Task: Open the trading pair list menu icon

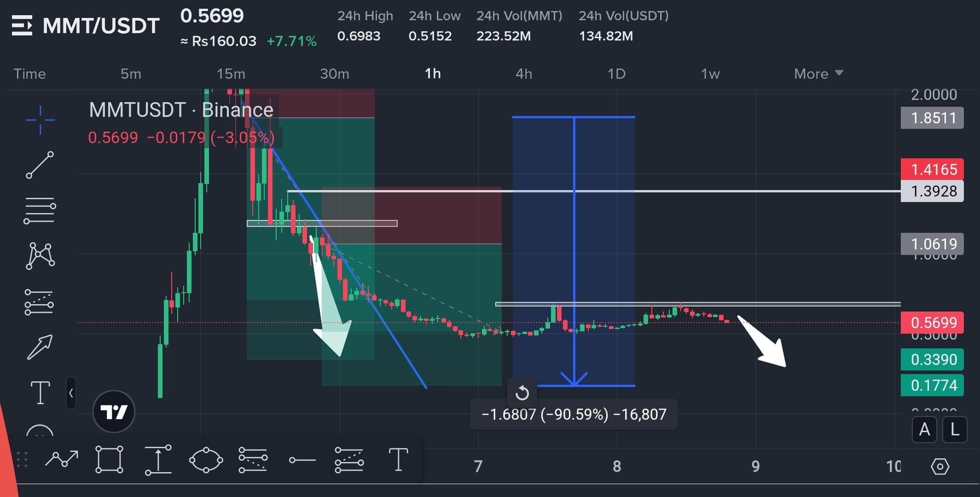Action: (22, 25)
